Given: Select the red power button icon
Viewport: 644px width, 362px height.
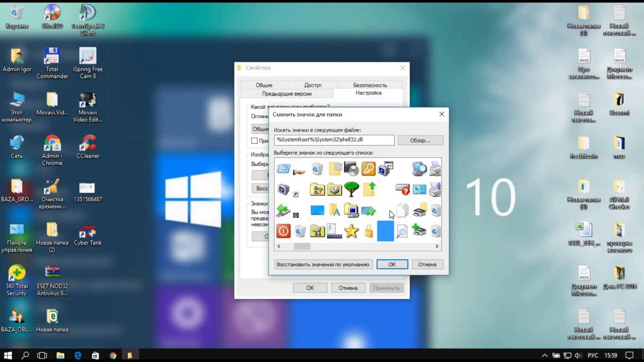Looking at the screenshot, I should click(283, 231).
